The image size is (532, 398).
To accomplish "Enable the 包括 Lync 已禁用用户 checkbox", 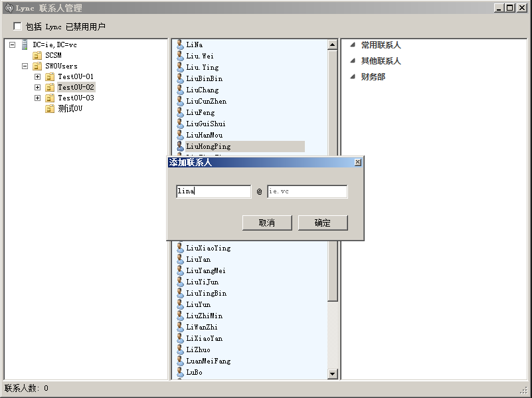I will (18, 27).
